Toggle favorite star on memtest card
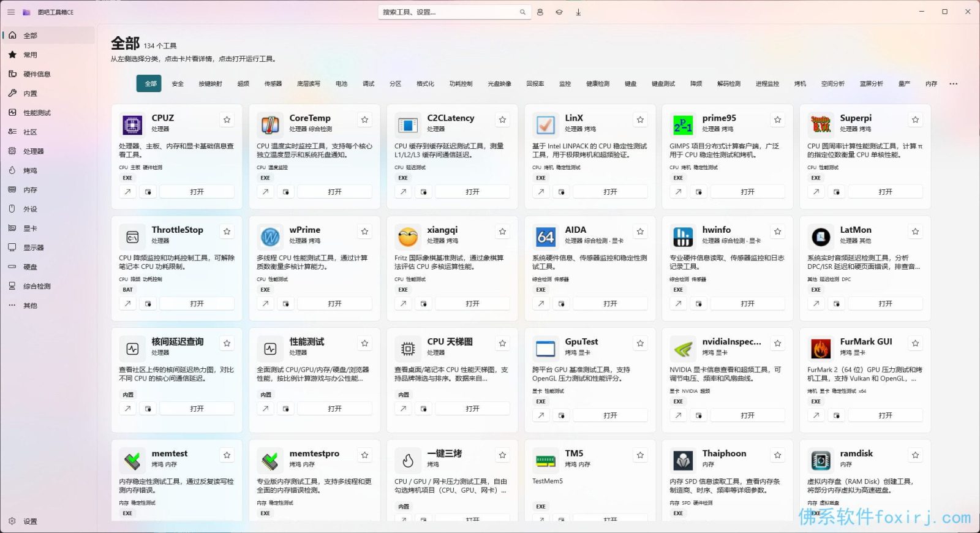The image size is (980, 533). tap(227, 455)
